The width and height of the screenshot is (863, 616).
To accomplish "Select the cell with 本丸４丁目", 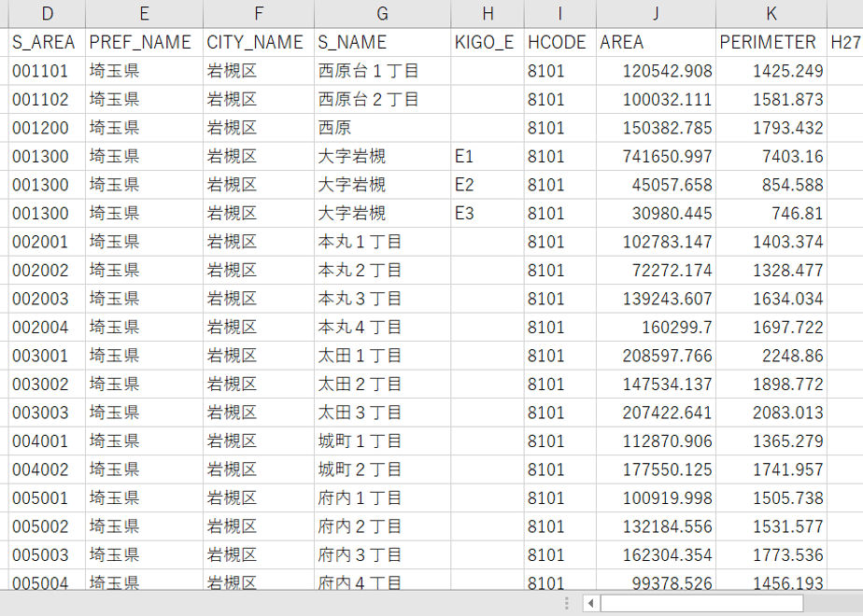I will click(x=383, y=328).
